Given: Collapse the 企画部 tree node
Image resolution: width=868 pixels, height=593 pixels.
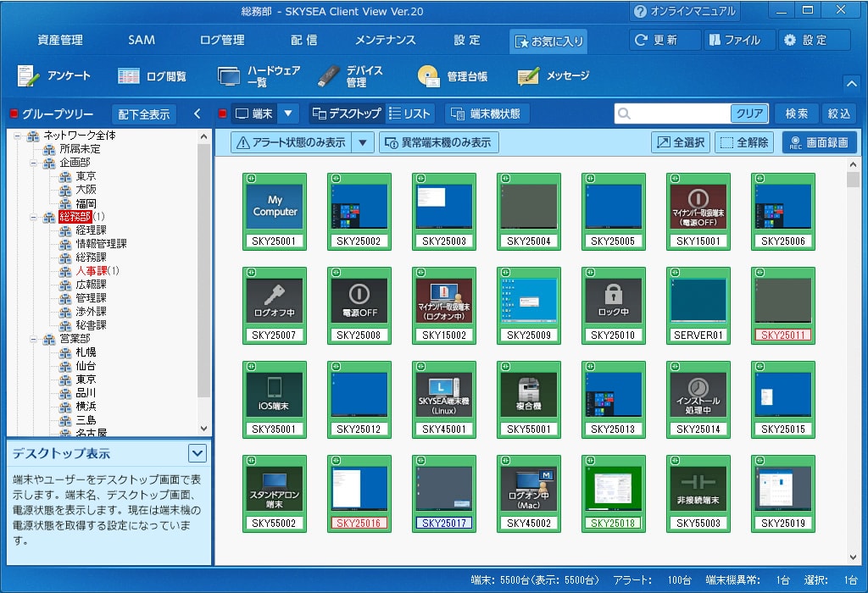Looking at the screenshot, I should point(34,163).
